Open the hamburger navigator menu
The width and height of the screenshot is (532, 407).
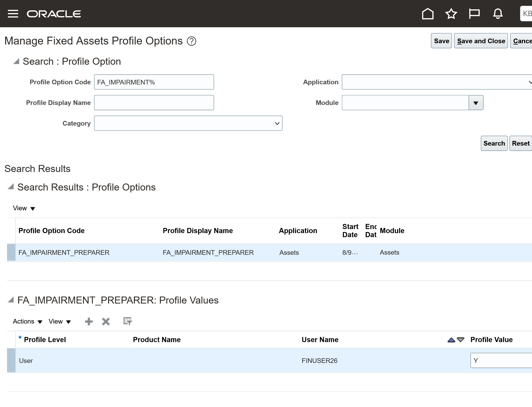pos(13,14)
